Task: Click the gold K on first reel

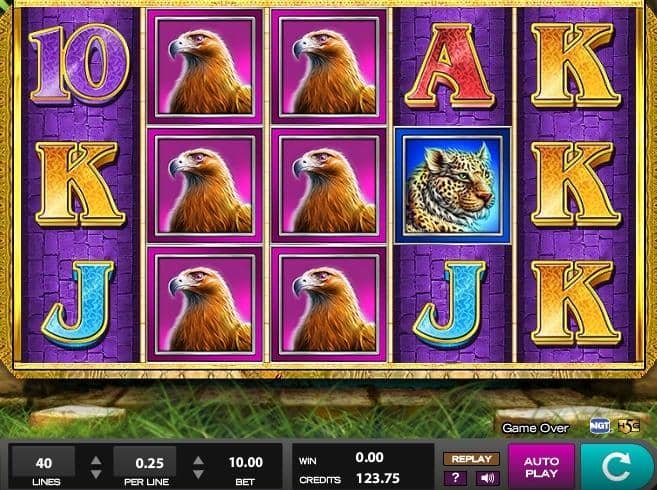Action: point(80,184)
